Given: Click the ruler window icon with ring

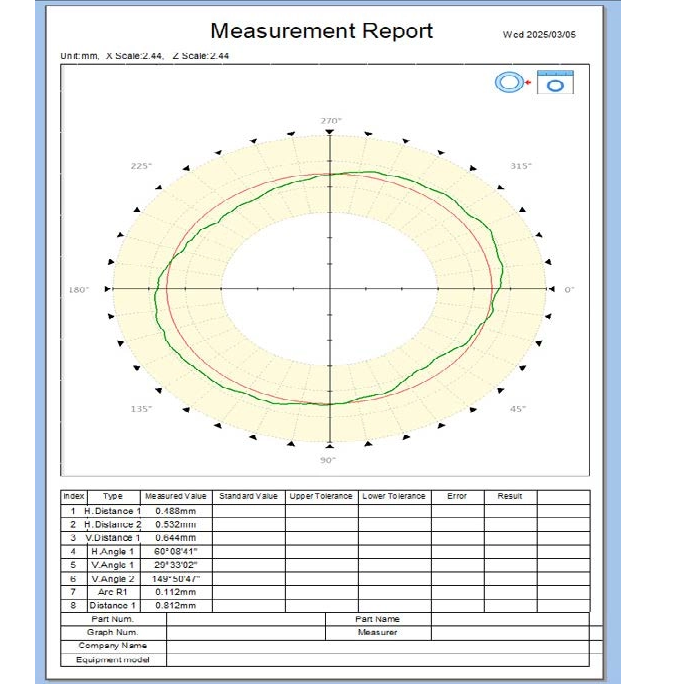Looking at the screenshot, I should [554, 82].
